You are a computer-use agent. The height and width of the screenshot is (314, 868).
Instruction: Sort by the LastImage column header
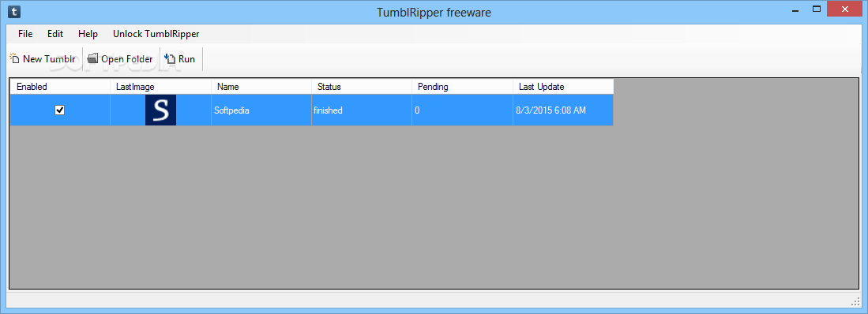pyautogui.click(x=160, y=87)
